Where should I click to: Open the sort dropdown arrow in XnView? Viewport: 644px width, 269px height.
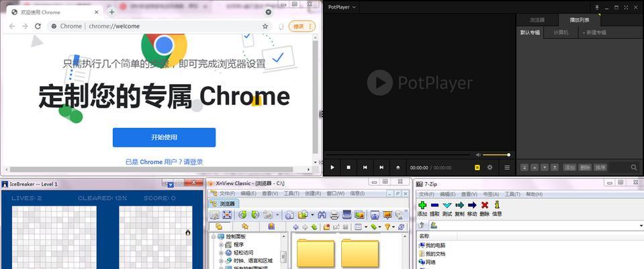coord(379,227)
